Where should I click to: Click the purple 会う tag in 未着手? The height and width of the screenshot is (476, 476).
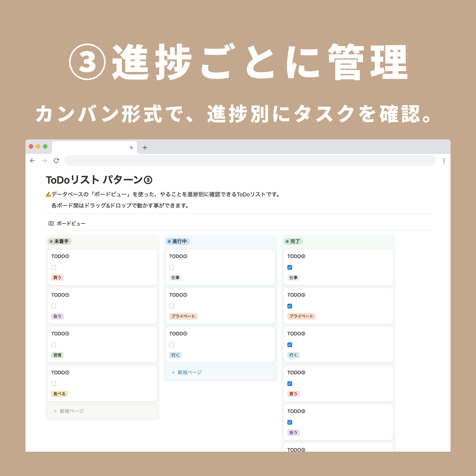[x=57, y=316]
